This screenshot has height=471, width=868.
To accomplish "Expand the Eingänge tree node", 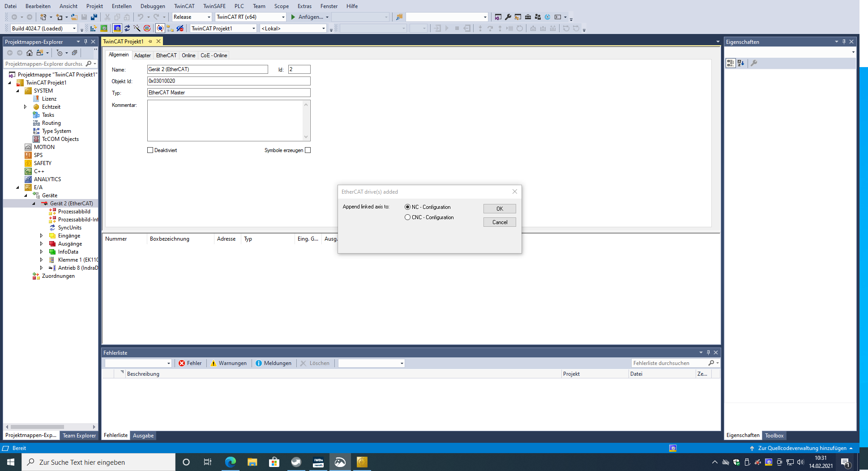I will point(42,236).
